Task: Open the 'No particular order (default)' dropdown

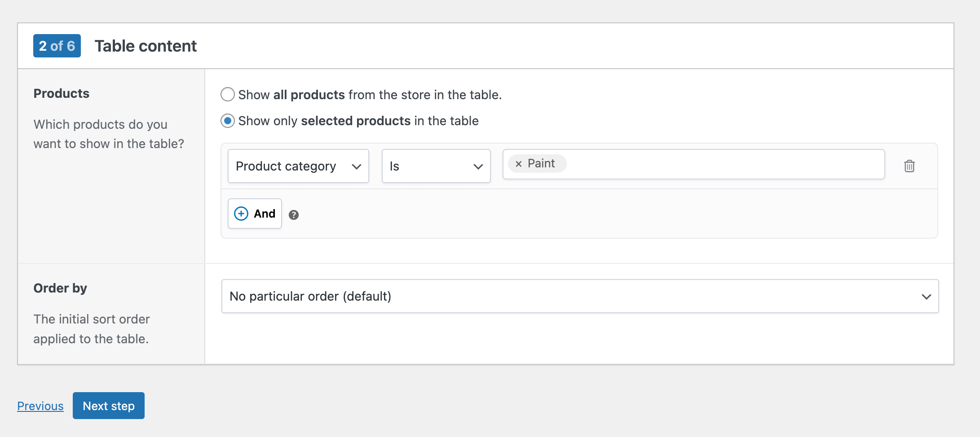Action: [579, 296]
